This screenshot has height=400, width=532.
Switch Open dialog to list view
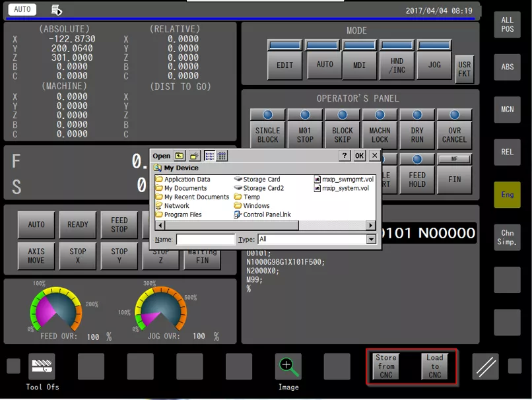(x=210, y=156)
